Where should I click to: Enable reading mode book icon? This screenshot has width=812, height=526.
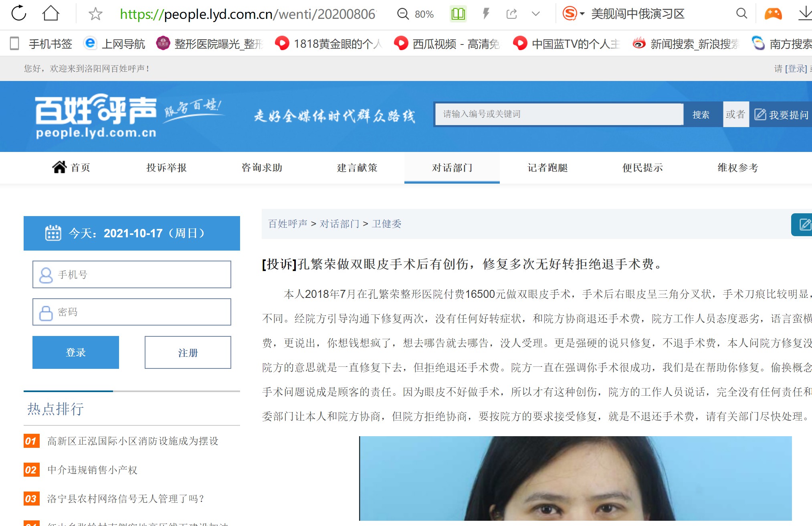click(x=458, y=14)
